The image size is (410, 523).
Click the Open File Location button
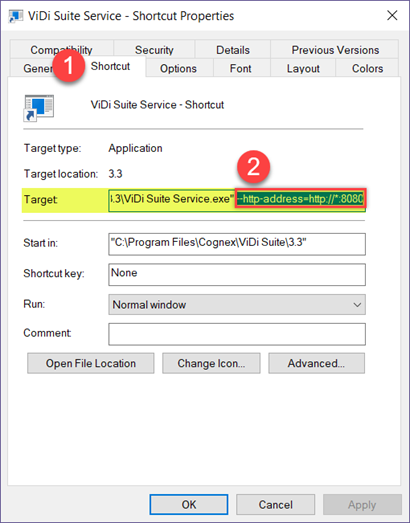[91, 363]
